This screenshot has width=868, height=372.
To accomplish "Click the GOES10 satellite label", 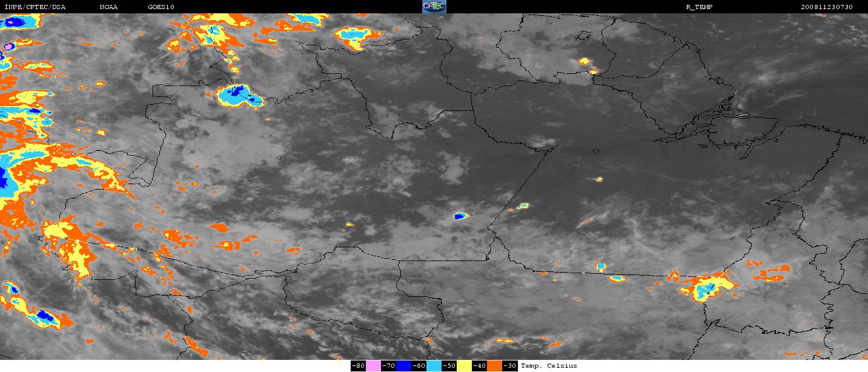I will point(161,7).
